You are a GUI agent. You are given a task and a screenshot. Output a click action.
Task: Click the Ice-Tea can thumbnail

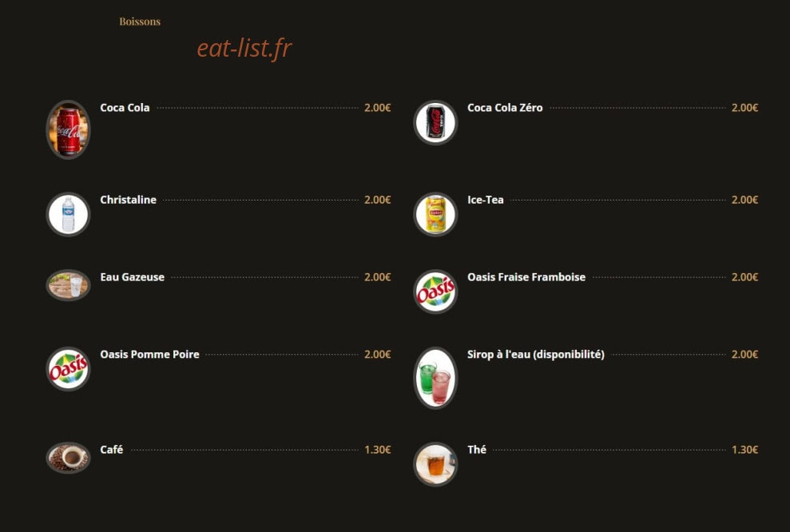click(435, 214)
